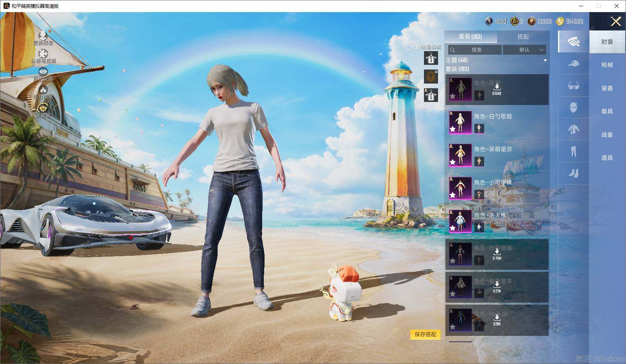Toggle the 展示设置 eye icon

[43, 71]
